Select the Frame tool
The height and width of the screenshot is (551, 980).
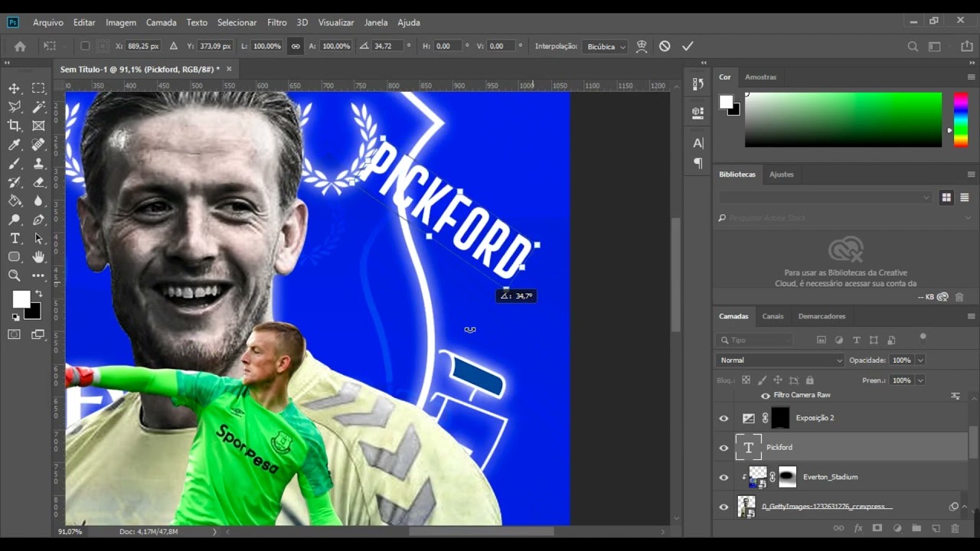pos(38,126)
